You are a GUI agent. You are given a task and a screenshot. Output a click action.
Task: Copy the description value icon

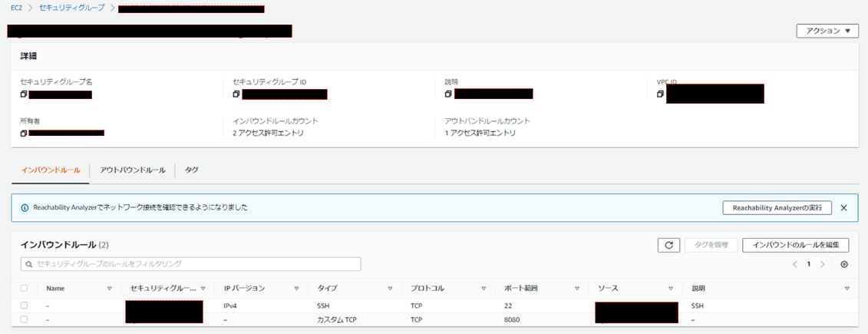[x=448, y=94]
